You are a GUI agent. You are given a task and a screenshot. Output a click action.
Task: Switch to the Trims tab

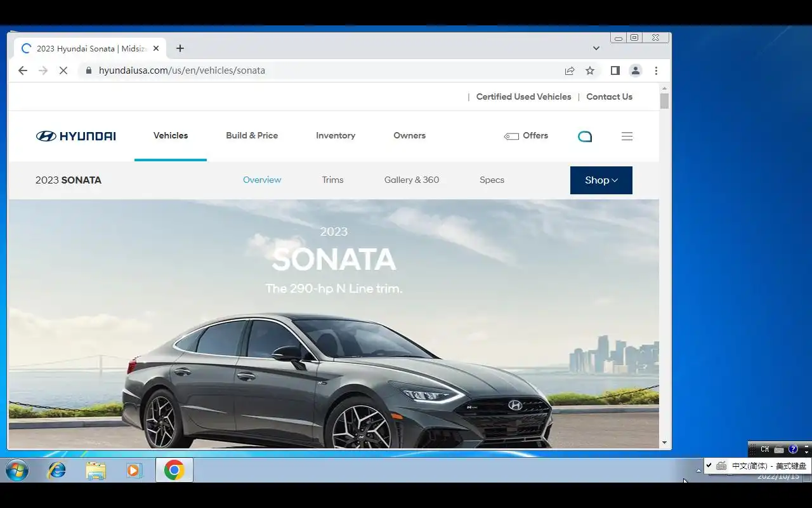[332, 180]
